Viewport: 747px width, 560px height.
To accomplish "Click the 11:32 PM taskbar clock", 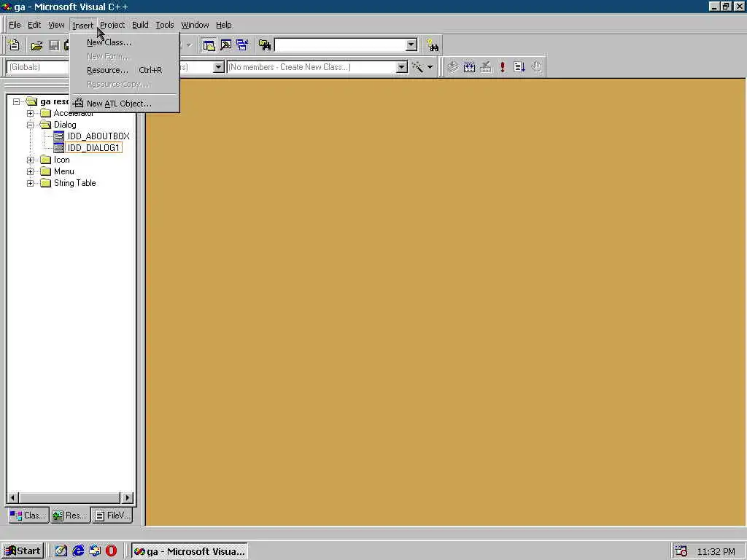I will (x=716, y=551).
